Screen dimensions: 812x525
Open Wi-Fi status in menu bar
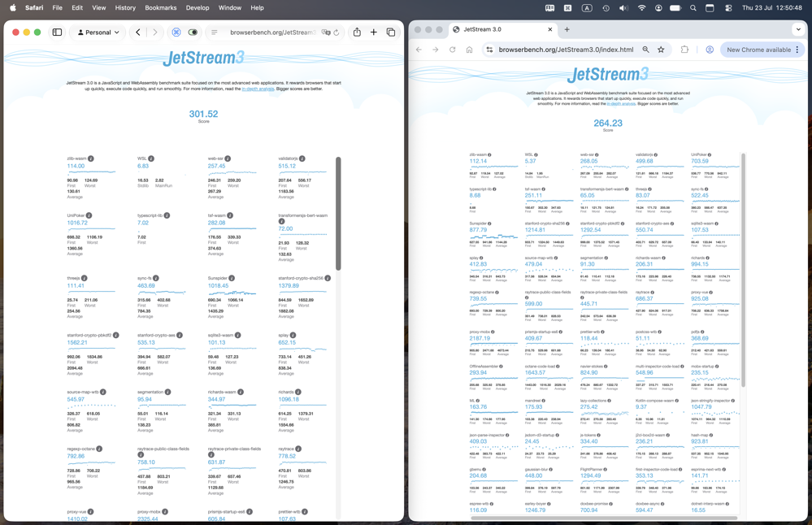point(641,8)
